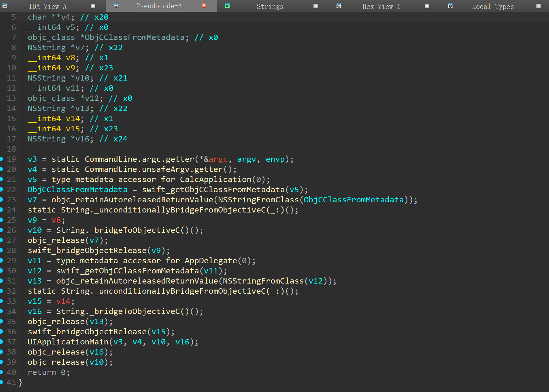Select the argv argument on line 19
Screen dimensions: 549x392
246,159
